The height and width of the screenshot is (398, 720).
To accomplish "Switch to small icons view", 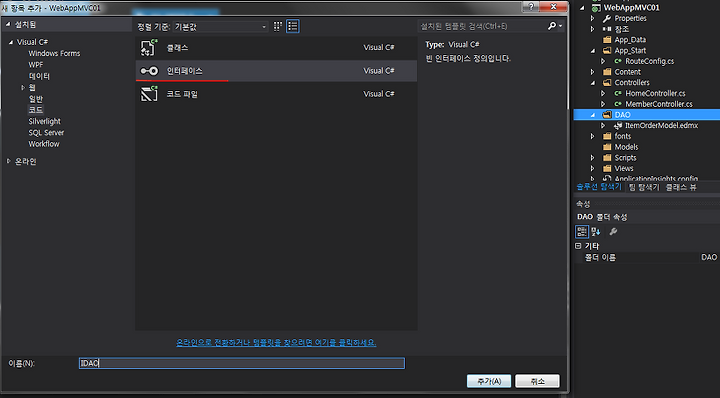I will [278, 26].
